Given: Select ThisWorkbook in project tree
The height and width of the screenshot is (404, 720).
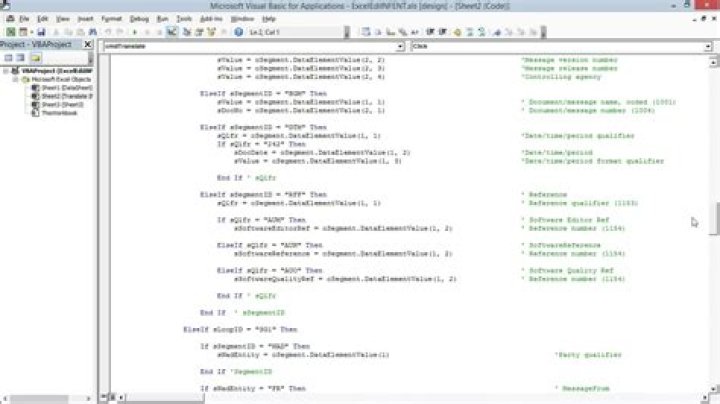Looking at the screenshot, I should pos(58,111).
